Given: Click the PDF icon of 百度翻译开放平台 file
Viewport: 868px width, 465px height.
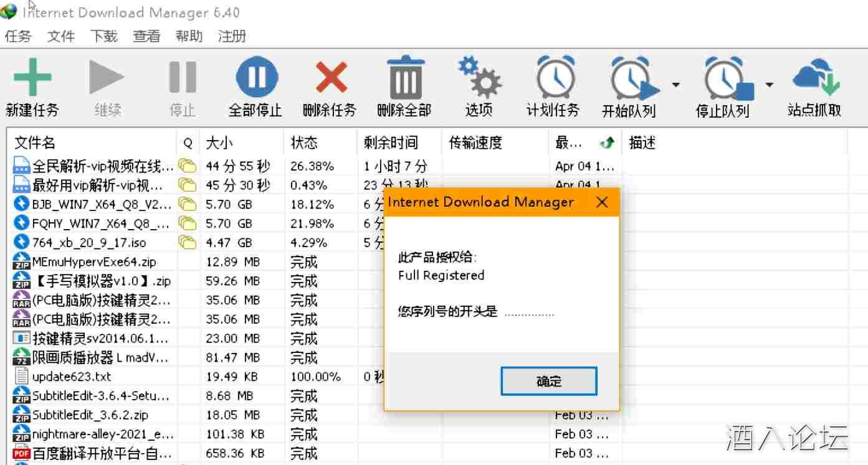Looking at the screenshot, I should click(22, 454).
